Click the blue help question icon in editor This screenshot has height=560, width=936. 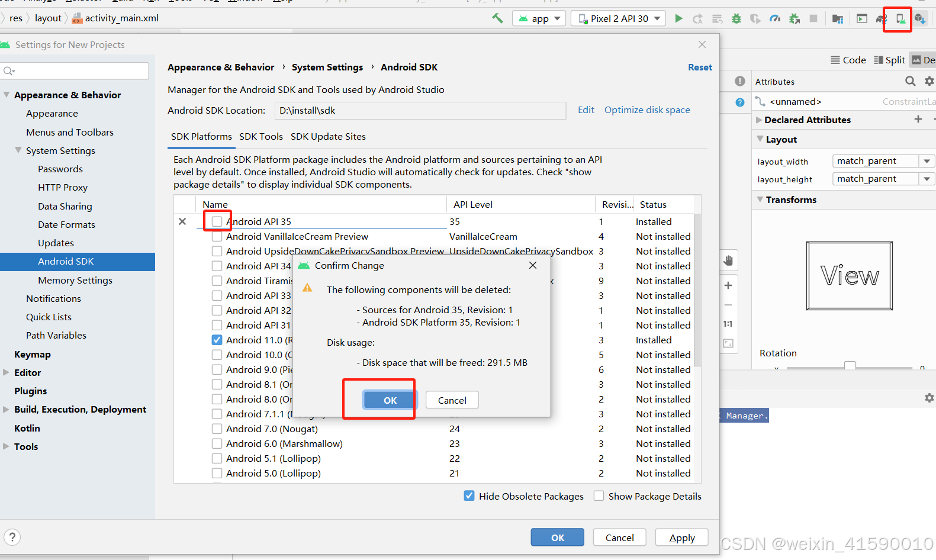pos(740,102)
